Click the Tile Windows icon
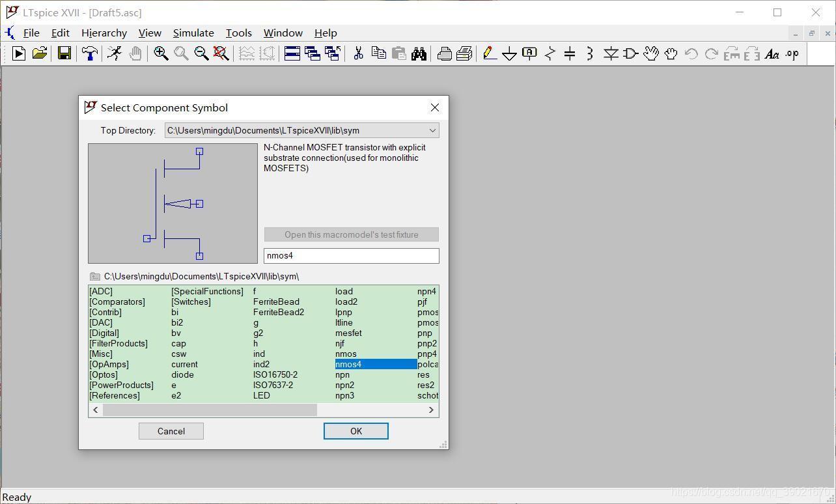The height and width of the screenshot is (504, 836). coord(292,53)
